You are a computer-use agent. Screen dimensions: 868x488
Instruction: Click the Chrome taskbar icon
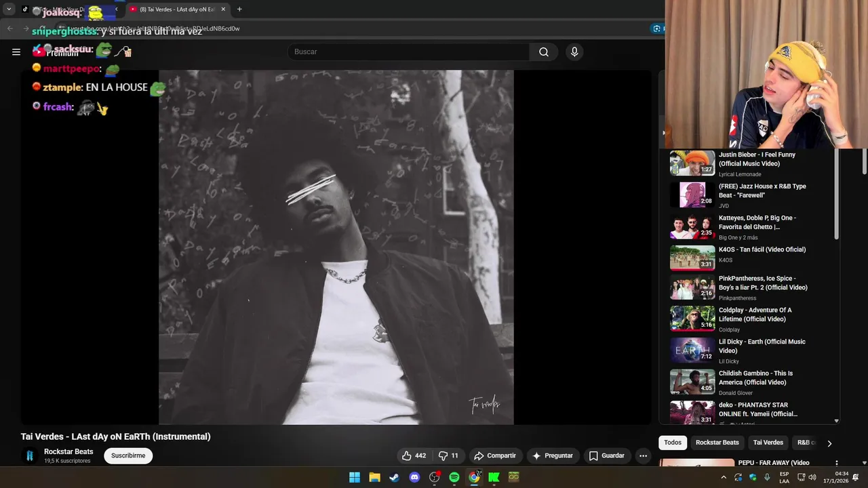point(474,477)
